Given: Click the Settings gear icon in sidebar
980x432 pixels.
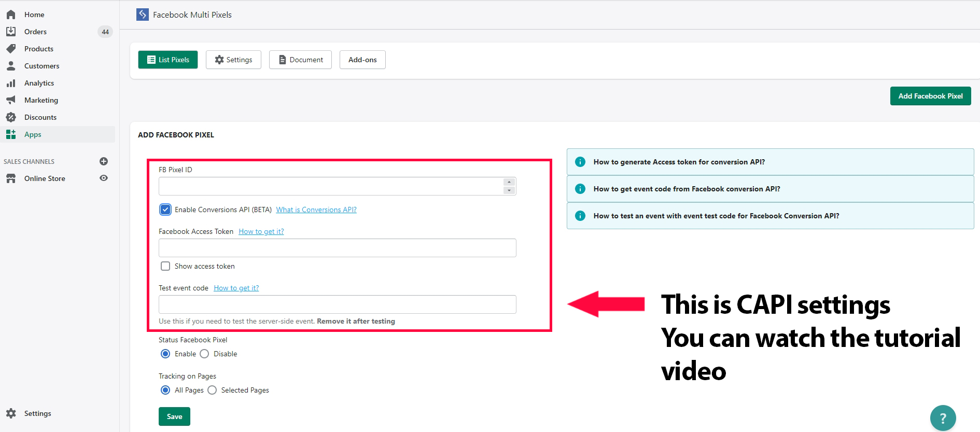Looking at the screenshot, I should click(11, 413).
